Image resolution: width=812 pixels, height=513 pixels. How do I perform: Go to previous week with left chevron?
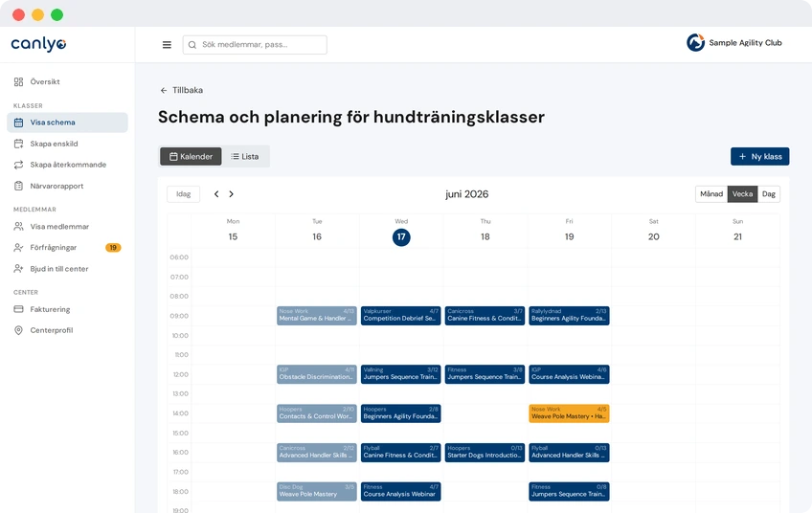[x=216, y=194]
